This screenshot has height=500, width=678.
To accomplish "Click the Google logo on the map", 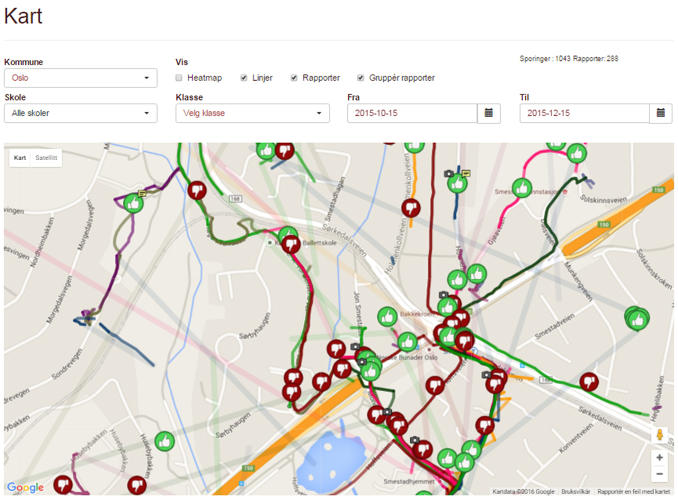I will tap(25, 487).
